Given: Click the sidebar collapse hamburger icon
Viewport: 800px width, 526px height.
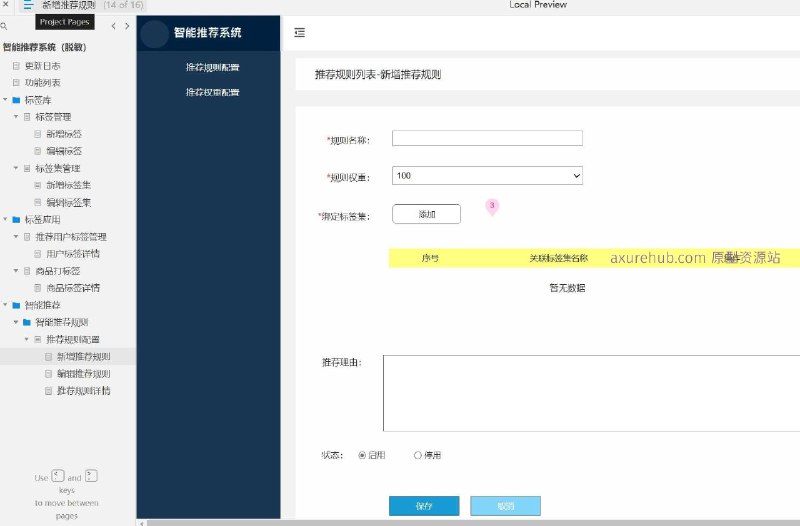Looking at the screenshot, I should [x=299, y=33].
